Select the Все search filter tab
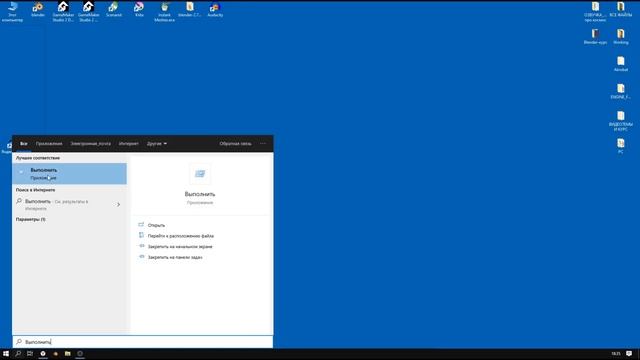The width and height of the screenshot is (640, 360). (24, 144)
